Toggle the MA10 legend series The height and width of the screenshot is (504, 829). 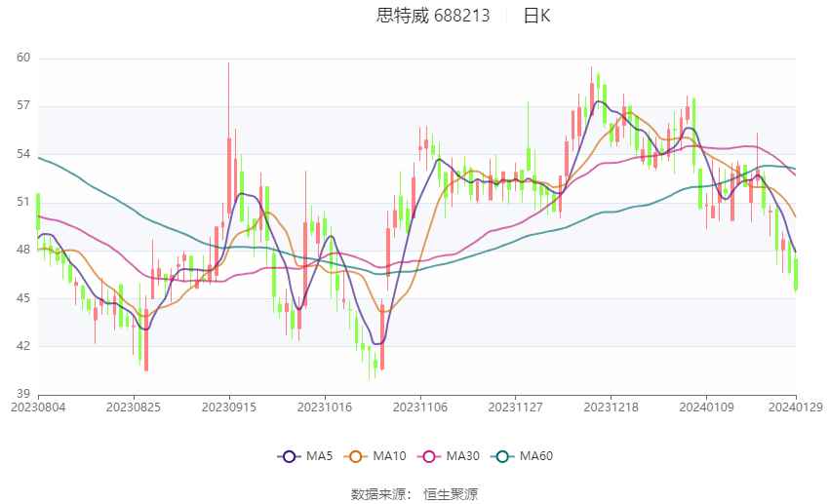[375, 456]
